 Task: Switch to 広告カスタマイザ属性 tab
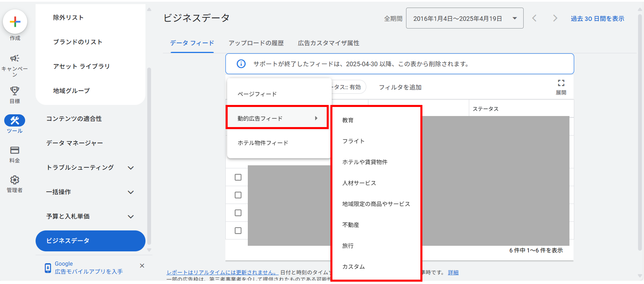coord(328,43)
